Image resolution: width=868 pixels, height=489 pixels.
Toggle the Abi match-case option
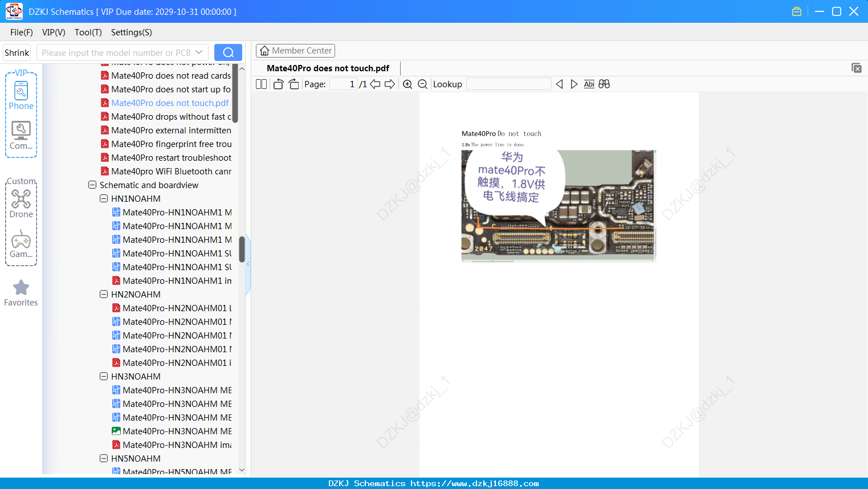tap(589, 84)
